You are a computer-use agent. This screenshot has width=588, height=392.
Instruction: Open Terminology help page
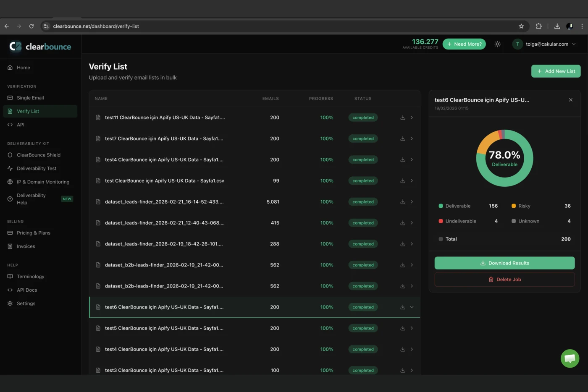[x=40, y=277]
